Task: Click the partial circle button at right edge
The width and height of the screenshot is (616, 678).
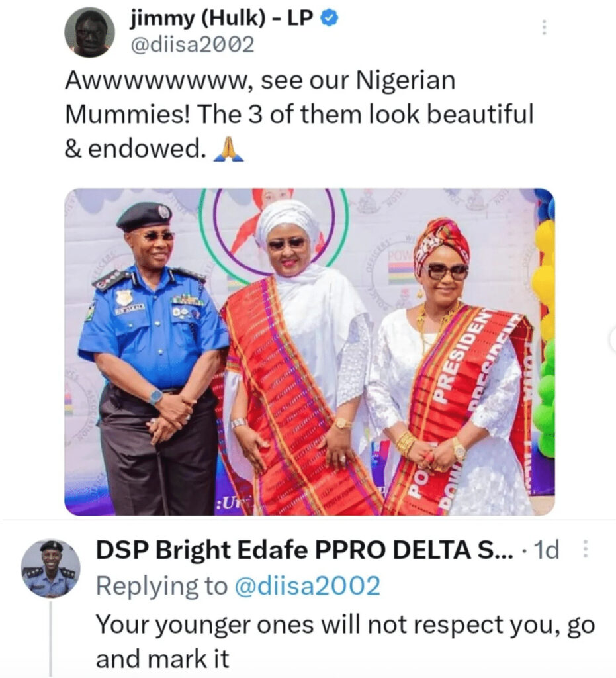Action: [612, 340]
